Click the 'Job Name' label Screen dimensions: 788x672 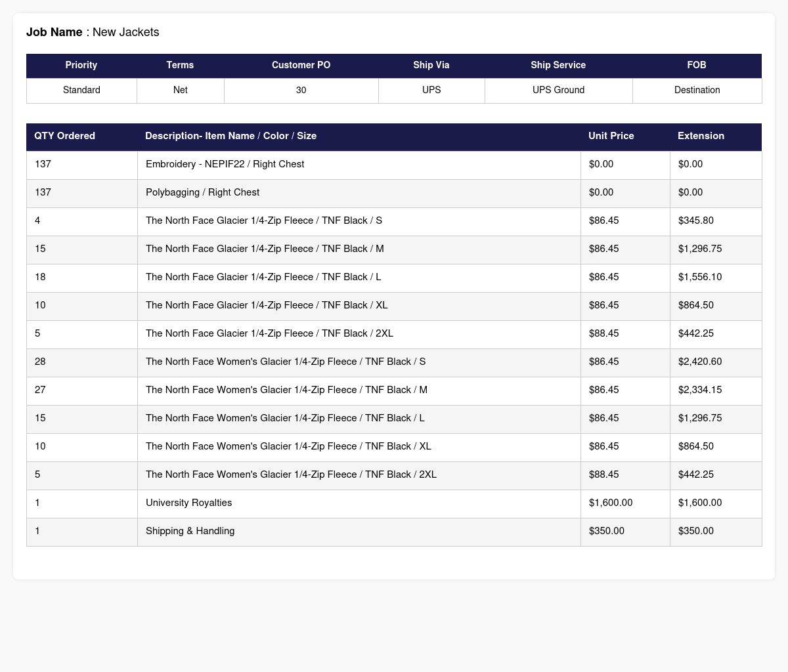(x=55, y=32)
